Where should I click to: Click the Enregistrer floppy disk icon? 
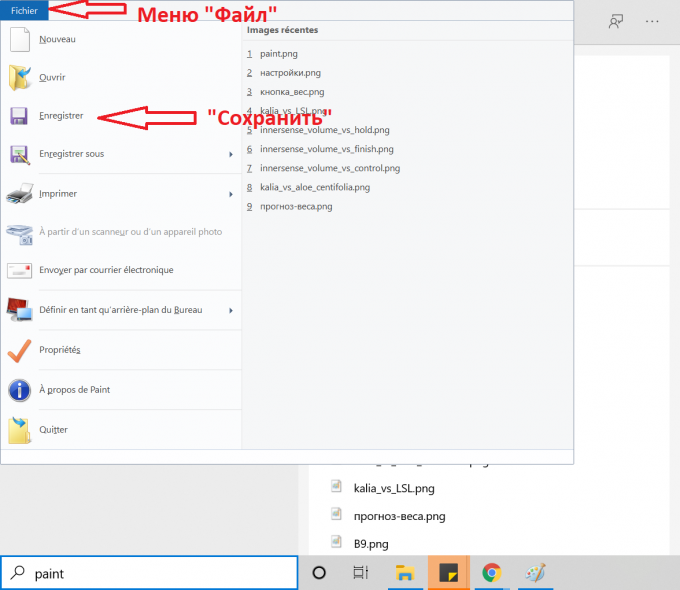point(20,117)
